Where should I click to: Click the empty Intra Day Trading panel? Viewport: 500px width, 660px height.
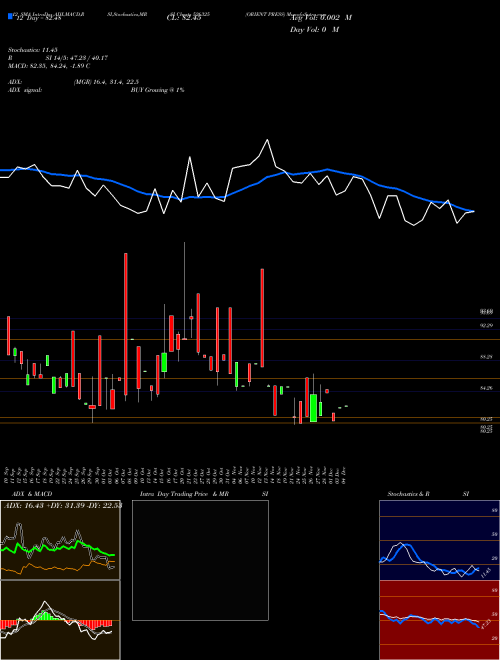pyautogui.click(x=200, y=560)
